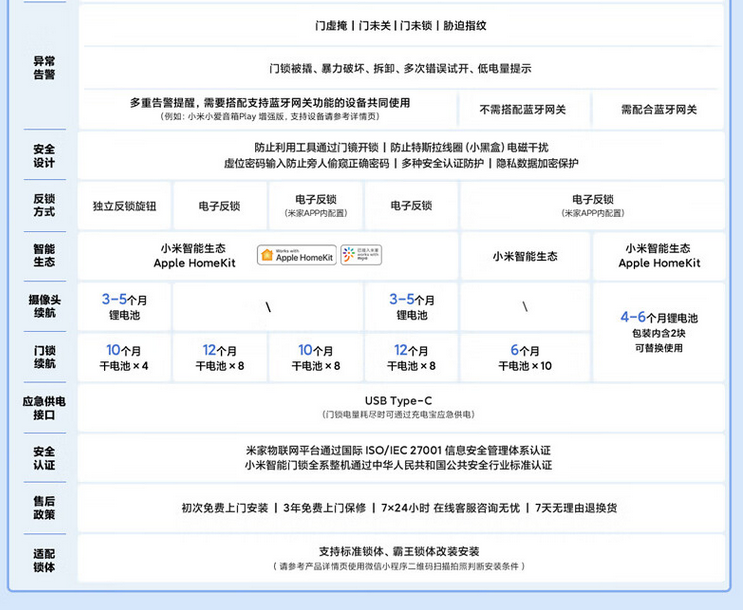The width and height of the screenshot is (745, 610).
Task: Click the 门未锁 alert text
Action: click(416, 26)
